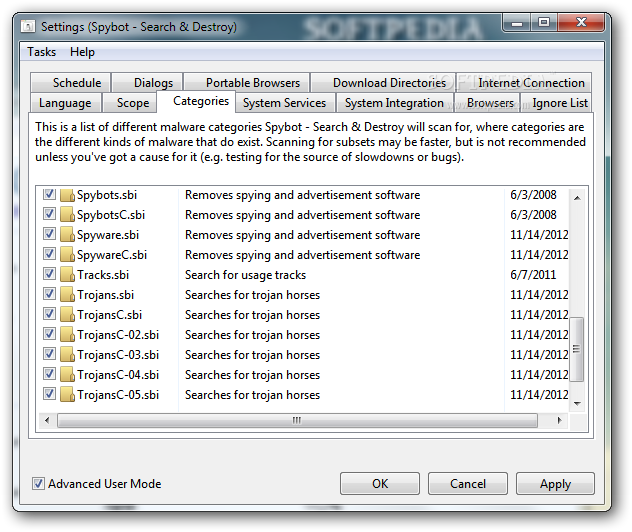Open the Download Directories tab
Screen dimensions: 632x532
[x=383, y=83]
